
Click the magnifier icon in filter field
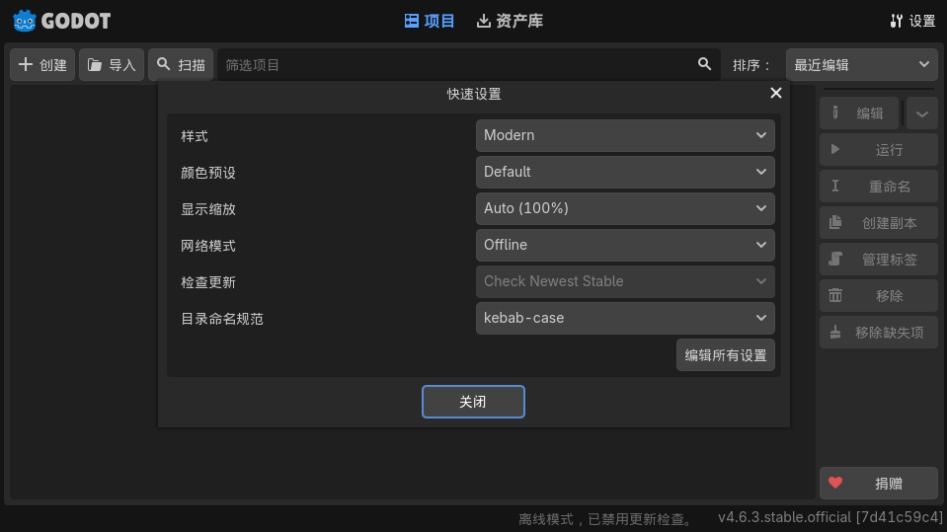704,64
